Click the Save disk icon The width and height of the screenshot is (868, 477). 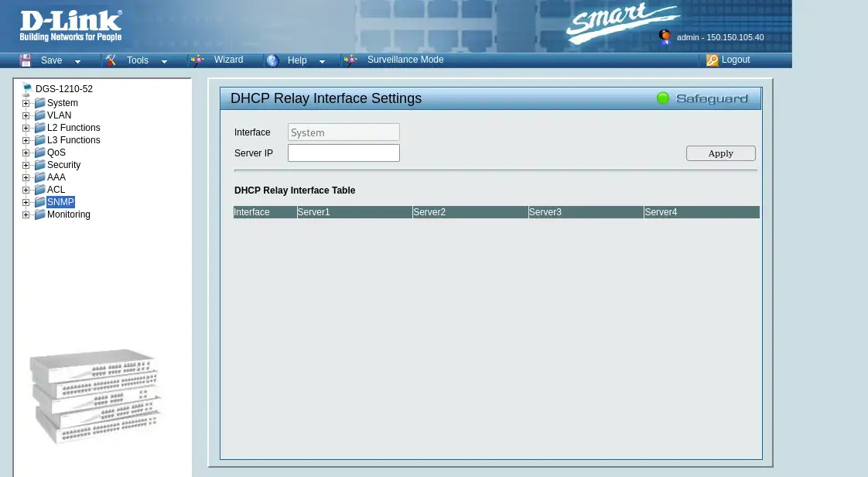[x=25, y=60]
